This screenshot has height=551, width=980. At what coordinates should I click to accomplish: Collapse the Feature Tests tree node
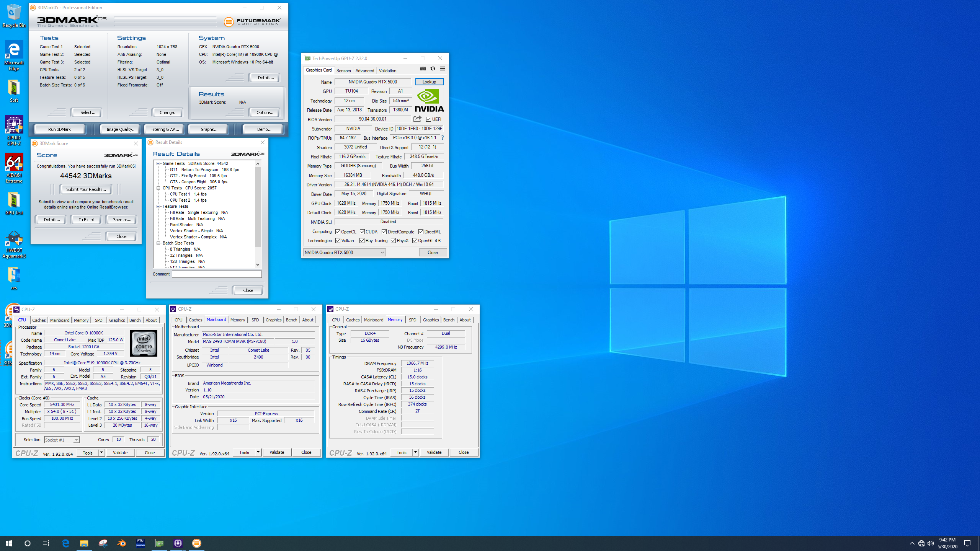(x=158, y=206)
